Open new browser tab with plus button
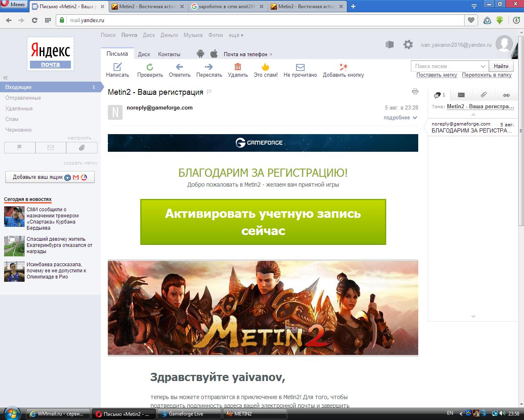This screenshot has height=420, width=524. pos(353,6)
